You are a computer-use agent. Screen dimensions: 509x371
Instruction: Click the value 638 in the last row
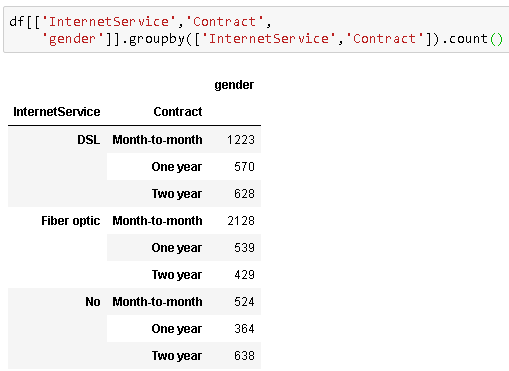(244, 356)
